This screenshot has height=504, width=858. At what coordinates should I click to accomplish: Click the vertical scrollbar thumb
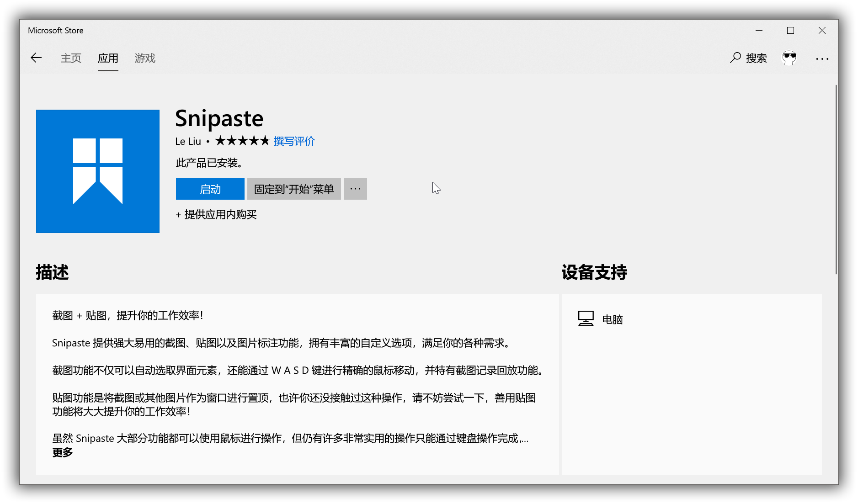[837, 179]
